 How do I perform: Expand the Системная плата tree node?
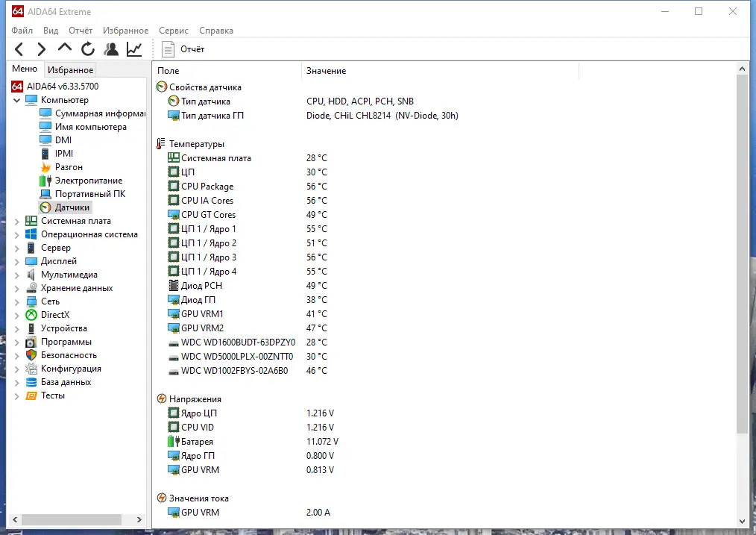[17, 222]
